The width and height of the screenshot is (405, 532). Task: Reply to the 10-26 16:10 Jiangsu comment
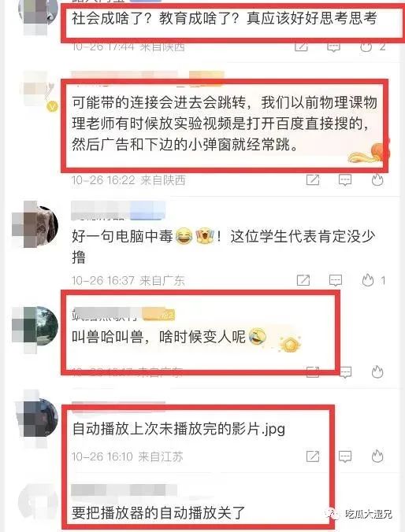click(345, 456)
